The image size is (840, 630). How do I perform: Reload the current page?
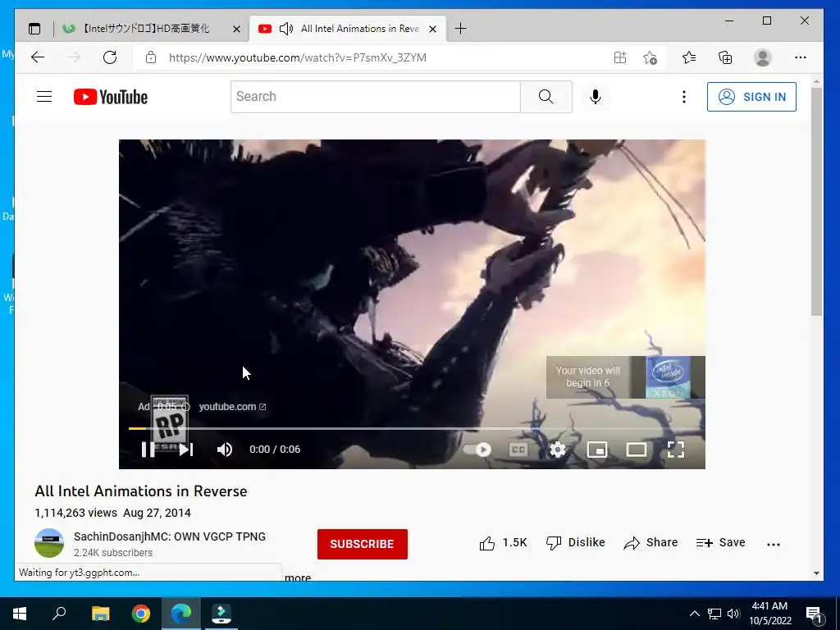click(x=110, y=57)
